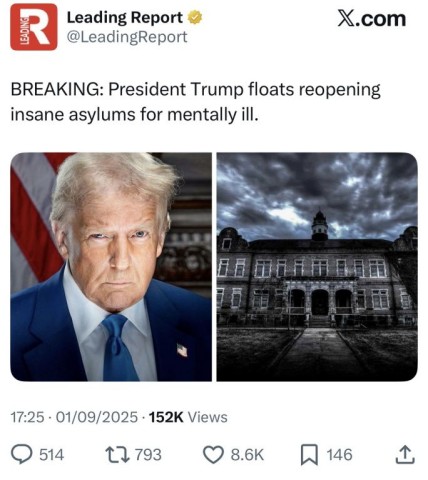Tap the reply speech bubble icon
This screenshot has height=480, width=428.
click(22, 455)
